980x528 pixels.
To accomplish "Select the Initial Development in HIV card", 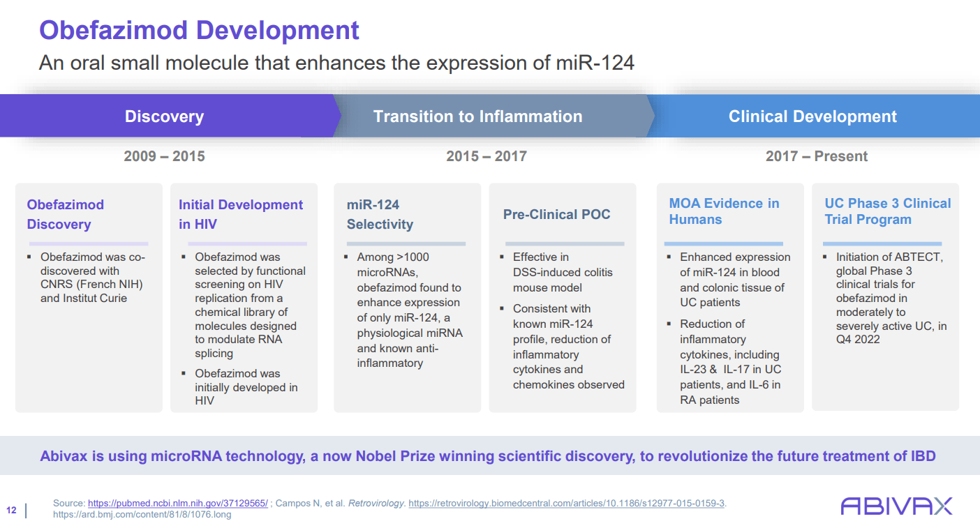I will [244, 296].
